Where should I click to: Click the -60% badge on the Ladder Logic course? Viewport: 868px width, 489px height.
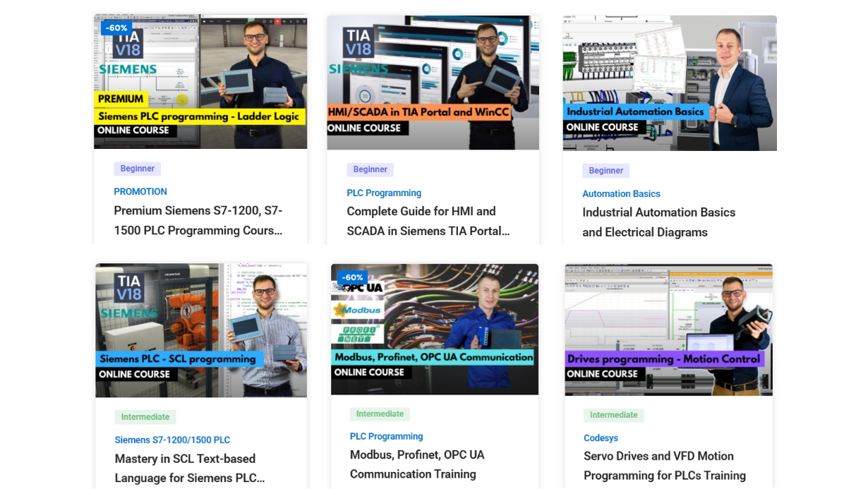click(x=116, y=28)
